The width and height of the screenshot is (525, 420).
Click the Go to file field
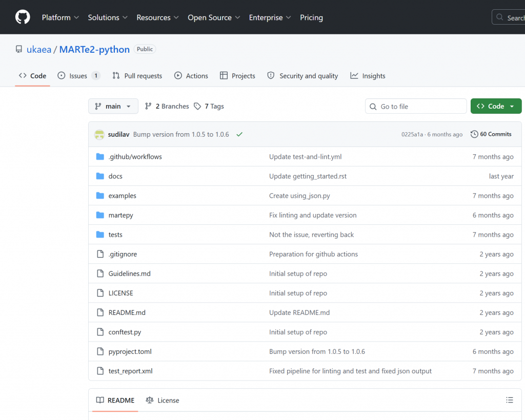click(416, 107)
